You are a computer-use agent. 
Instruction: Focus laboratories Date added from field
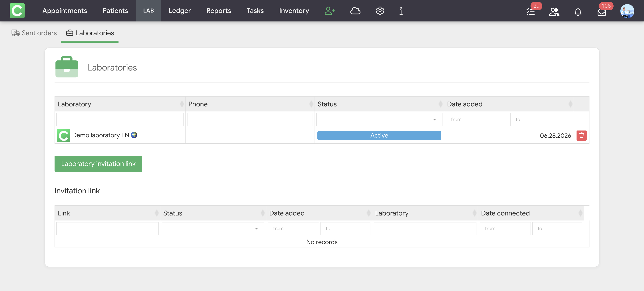click(x=477, y=120)
